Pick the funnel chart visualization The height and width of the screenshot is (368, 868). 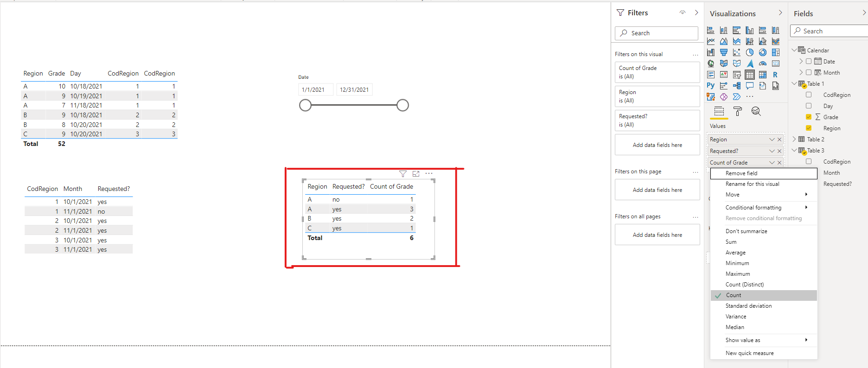(x=723, y=52)
